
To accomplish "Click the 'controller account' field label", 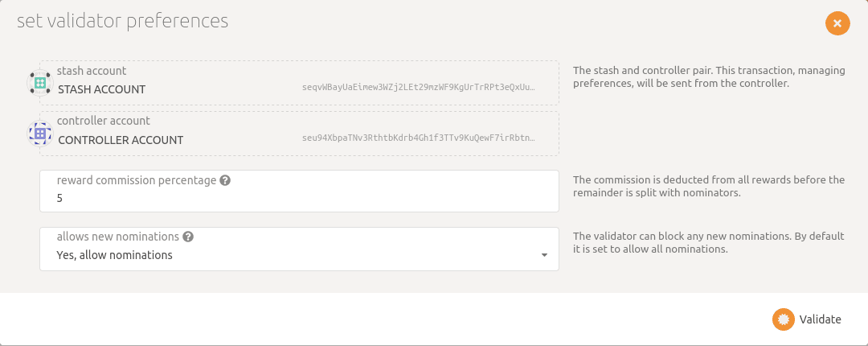I will click(x=104, y=121).
